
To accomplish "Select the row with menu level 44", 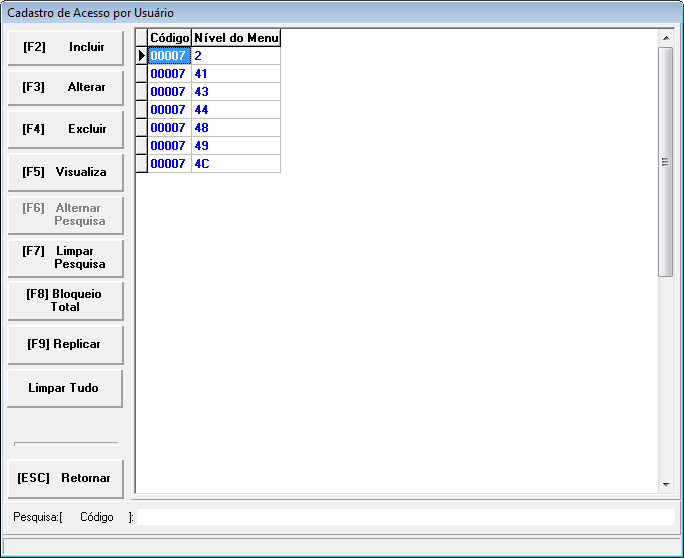I will pos(235,110).
